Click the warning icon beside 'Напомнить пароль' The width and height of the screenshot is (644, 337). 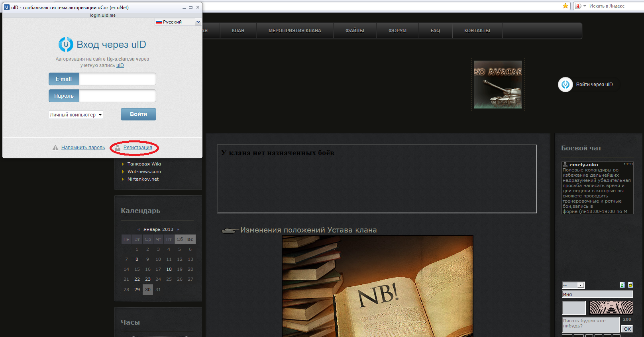(x=55, y=148)
